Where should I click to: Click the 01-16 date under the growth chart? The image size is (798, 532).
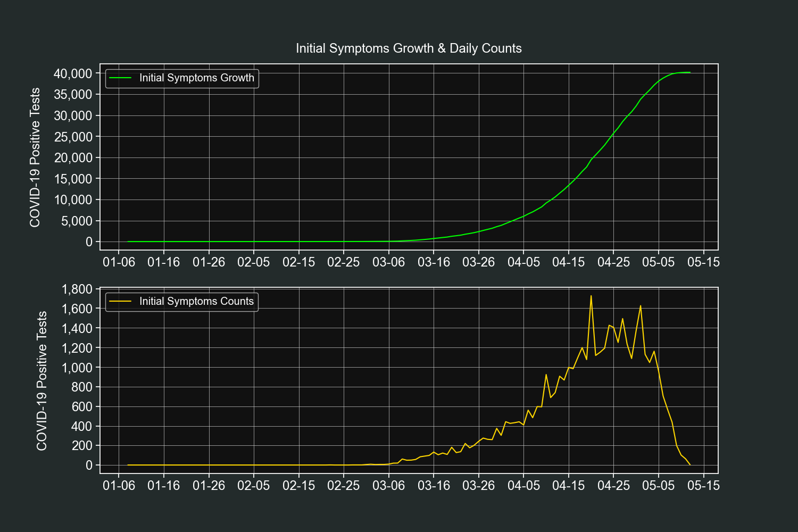(164, 262)
